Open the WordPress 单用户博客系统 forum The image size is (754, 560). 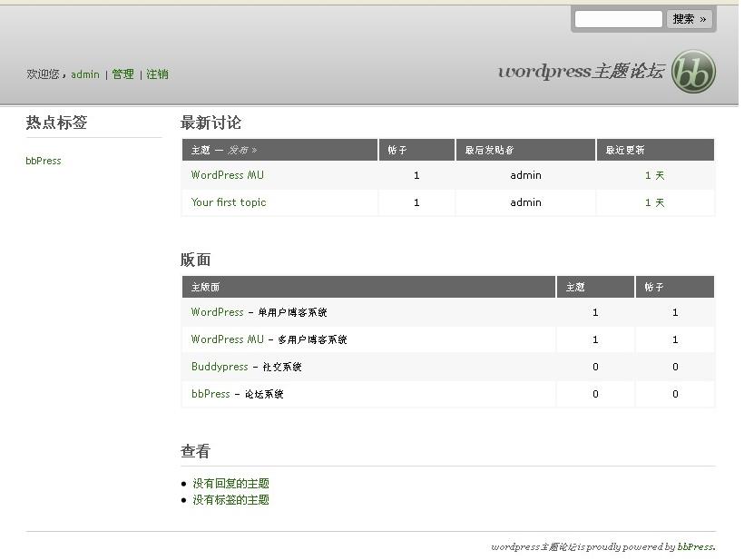(218, 312)
